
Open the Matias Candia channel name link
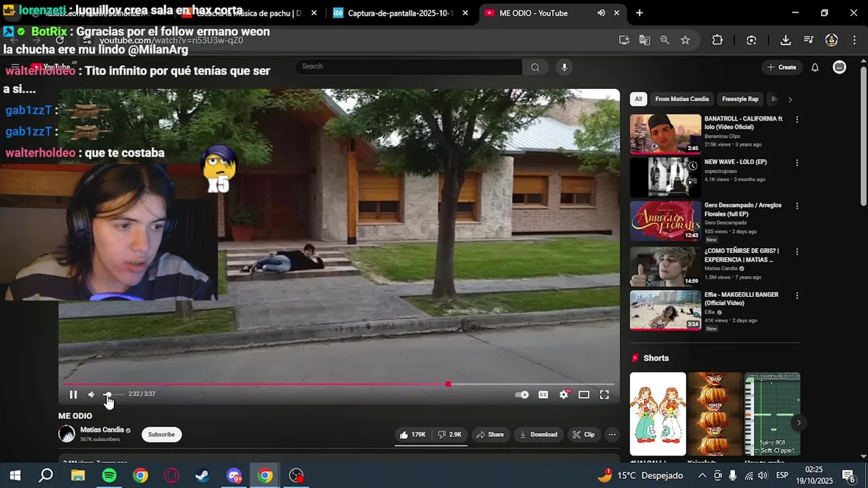pyautogui.click(x=102, y=430)
